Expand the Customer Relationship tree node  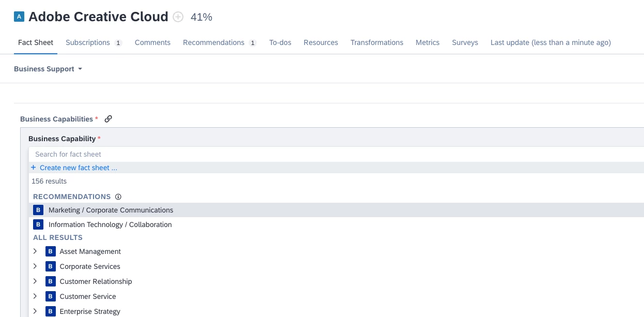point(35,281)
